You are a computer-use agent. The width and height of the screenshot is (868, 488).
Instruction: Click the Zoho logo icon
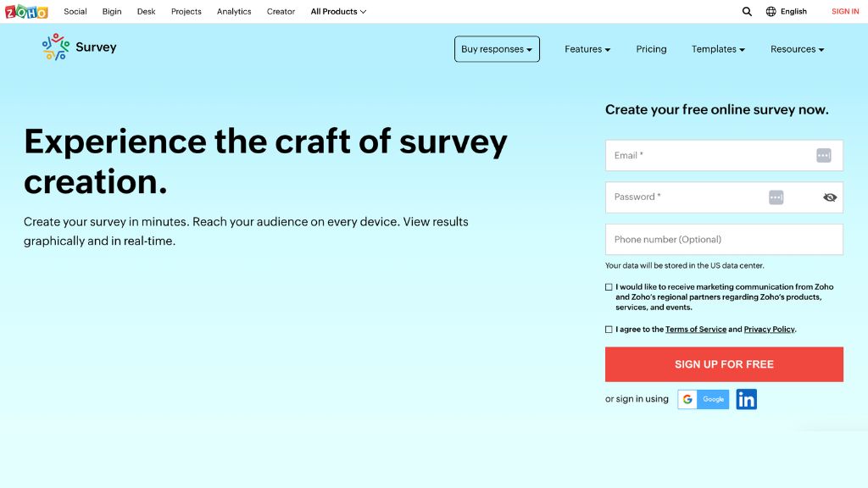click(26, 12)
